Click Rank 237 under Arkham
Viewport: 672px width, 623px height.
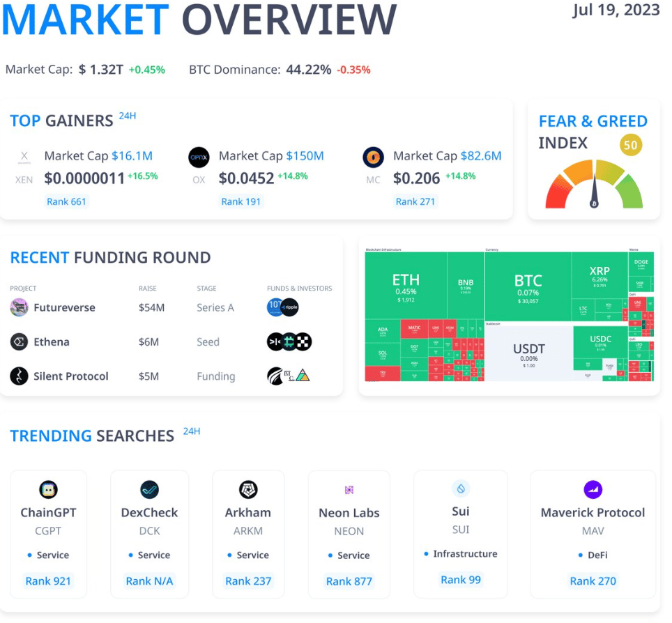pyautogui.click(x=248, y=581)
